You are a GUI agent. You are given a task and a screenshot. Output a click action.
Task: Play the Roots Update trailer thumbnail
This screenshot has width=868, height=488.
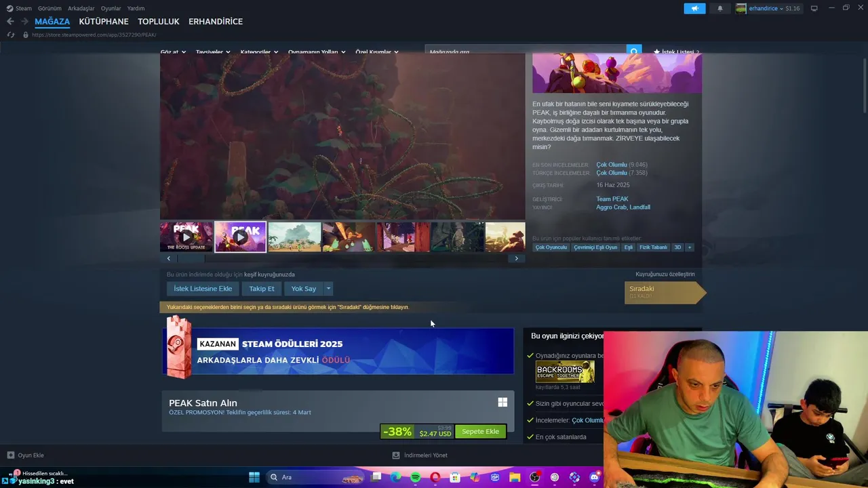[186, 237]
